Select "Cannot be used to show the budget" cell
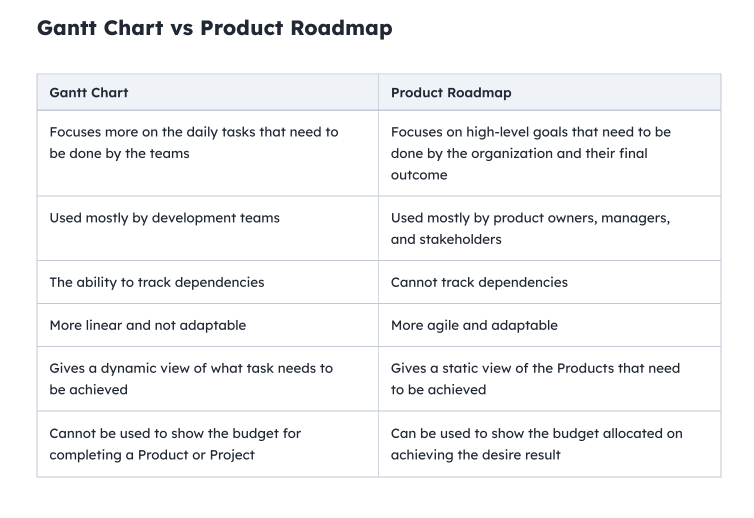The height and width of the screenshot is (518, 754). [x=175, y=443]
